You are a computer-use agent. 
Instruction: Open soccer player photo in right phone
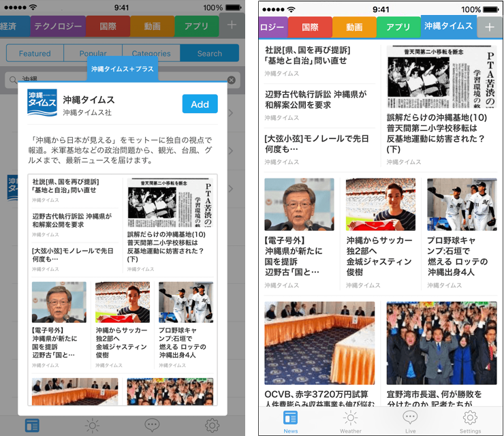click(x=381, y=204)
